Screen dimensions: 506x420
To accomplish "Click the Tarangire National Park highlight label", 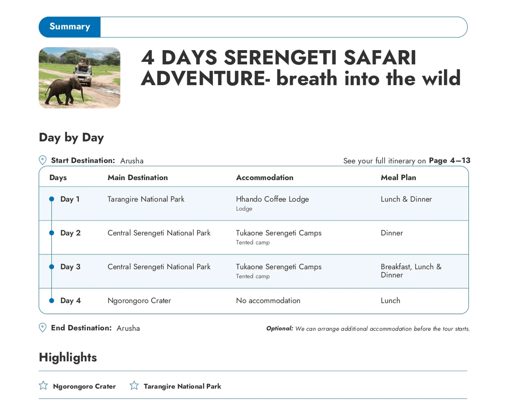I will pos(182,386).
